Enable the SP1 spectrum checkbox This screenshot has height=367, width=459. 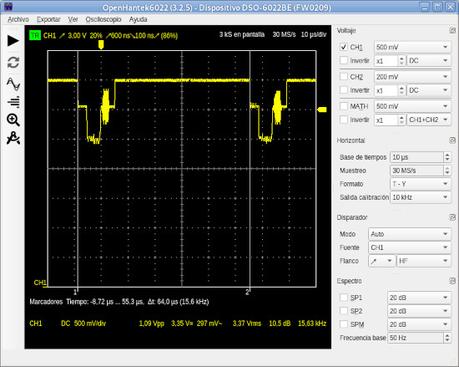(x=344, y=297)
